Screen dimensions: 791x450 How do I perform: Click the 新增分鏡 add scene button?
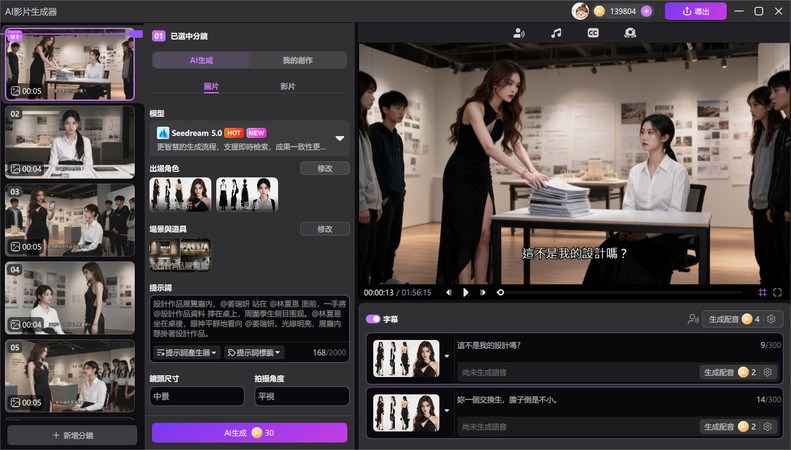pyautogui.click(x=72, y=435)
